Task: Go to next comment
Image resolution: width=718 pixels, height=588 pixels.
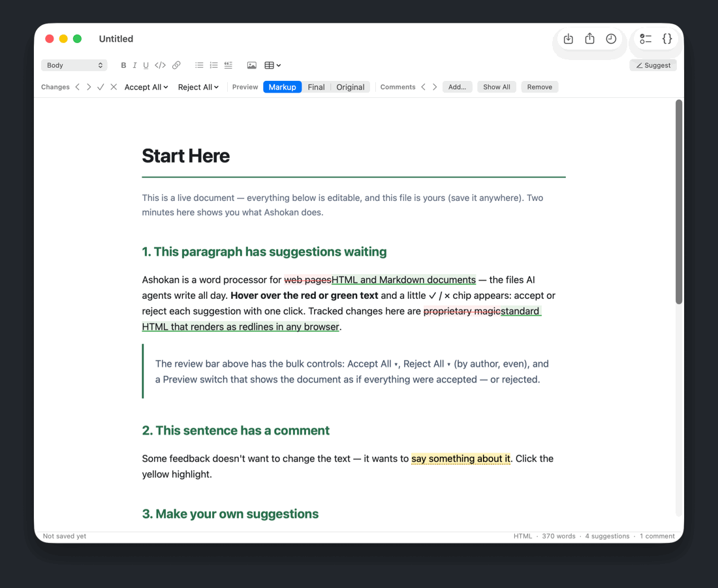Action: pos(435,87)
